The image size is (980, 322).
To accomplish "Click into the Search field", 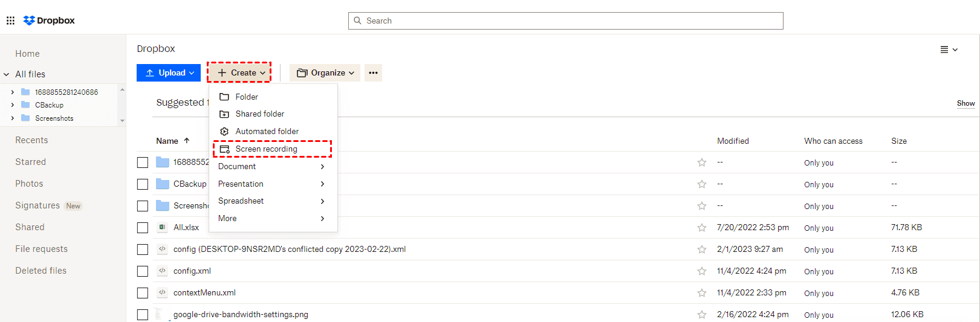I will 565,21.
